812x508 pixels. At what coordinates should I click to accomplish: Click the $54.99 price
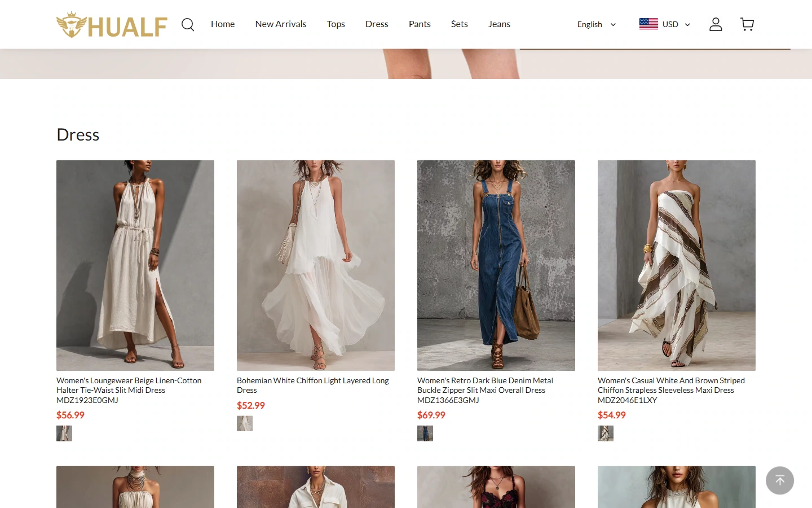pos(612,415)
